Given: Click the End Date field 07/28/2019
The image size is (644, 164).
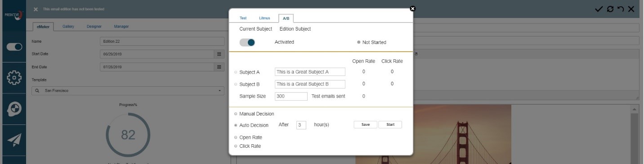Looking at the screenshot, I should (x=157, y=67).
